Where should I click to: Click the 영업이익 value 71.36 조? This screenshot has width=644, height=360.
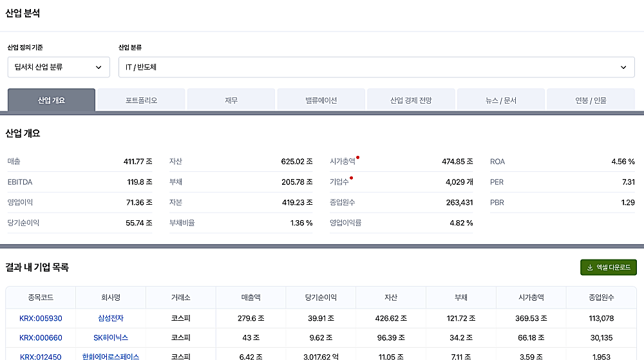tap(139, 202)
